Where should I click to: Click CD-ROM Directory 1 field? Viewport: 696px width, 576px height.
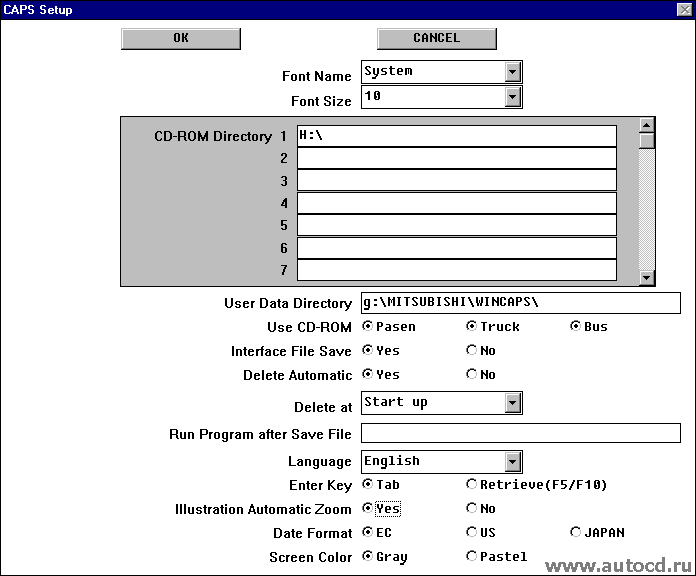click(457, 136)
